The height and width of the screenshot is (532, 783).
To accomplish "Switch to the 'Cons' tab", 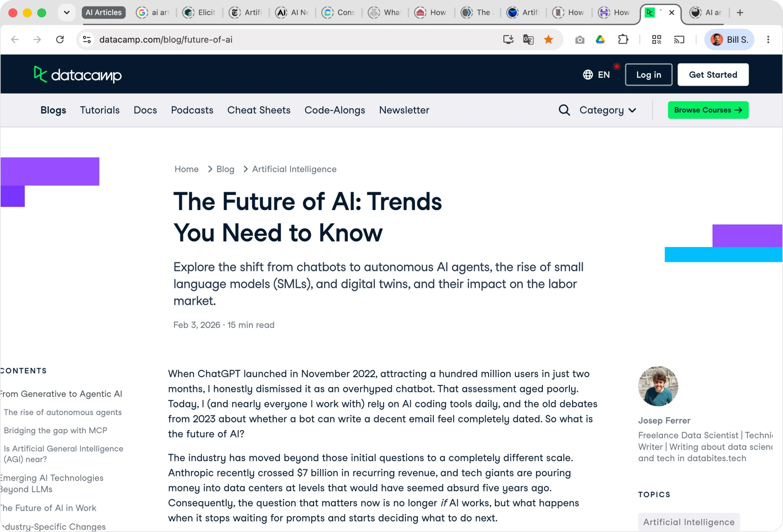I will coord(339,13).
